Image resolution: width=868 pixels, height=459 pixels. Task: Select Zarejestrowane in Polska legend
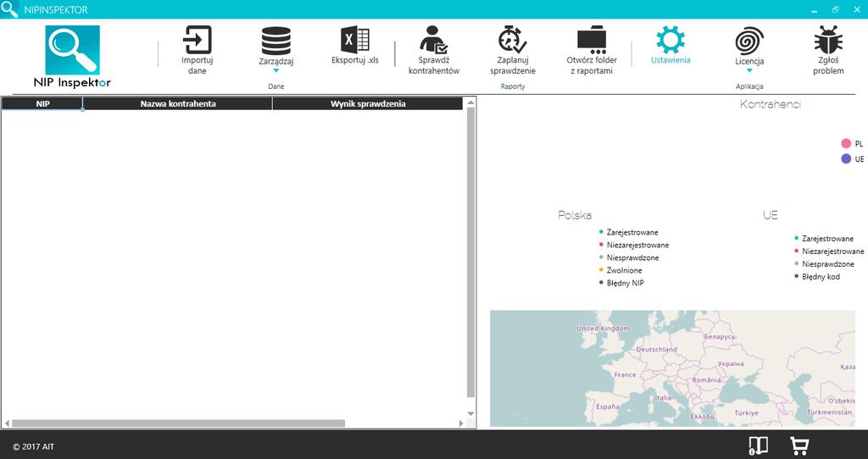coord(629,232)
